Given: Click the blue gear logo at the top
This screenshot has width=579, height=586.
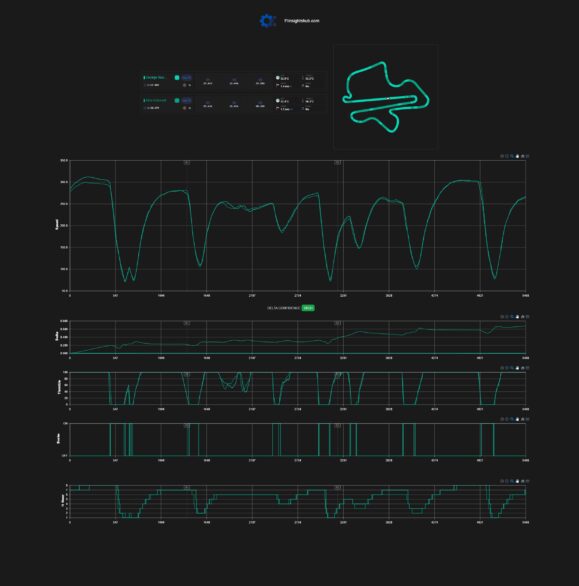Looking at the screenshot, I should pyautogui.click(x=268, y=21).
